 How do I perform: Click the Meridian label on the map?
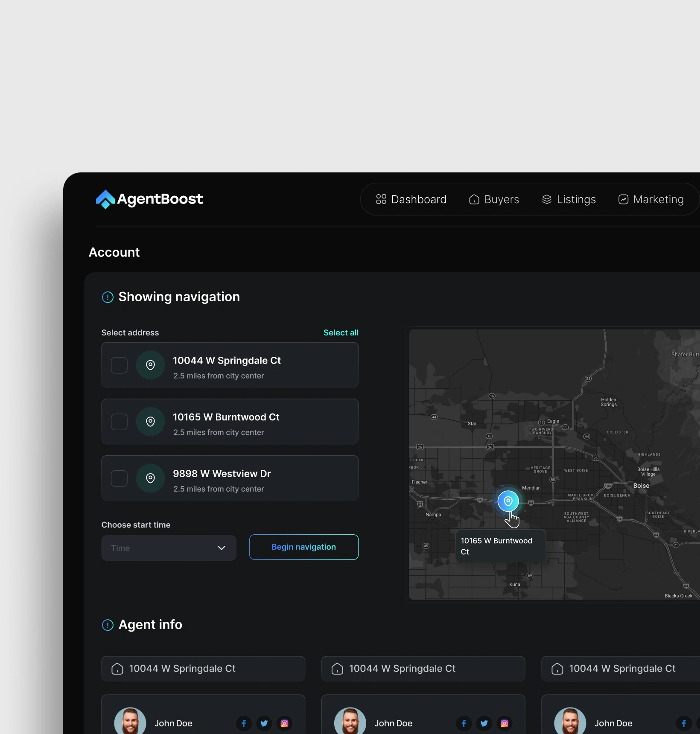[x=531, y=488]
